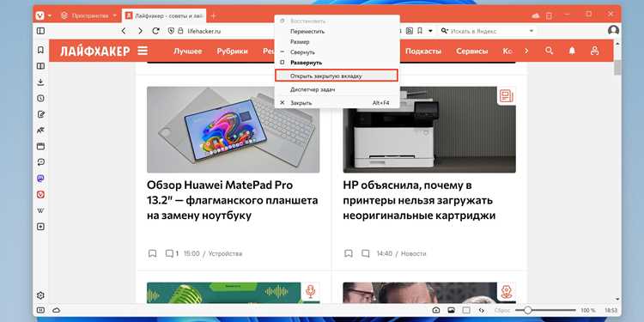Open the Сервисы section link
The height and width of the screenshot is (322, 644).
[472, 51]
